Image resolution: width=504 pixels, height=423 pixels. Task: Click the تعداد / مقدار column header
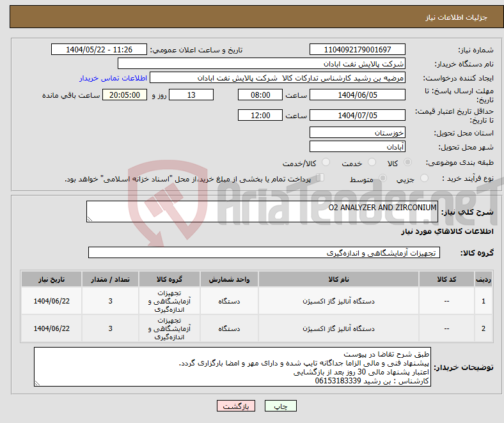coord(110,279)
